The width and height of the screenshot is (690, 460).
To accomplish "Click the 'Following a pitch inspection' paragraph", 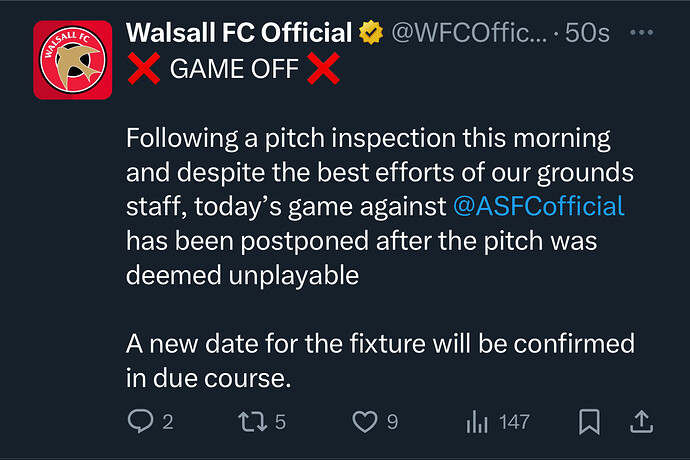I will [x=380, y=206].
